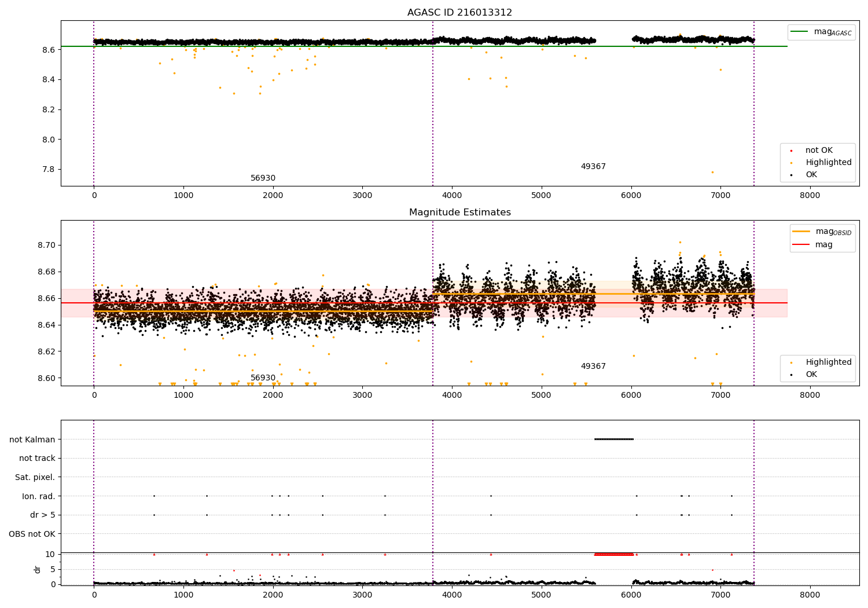The image size is (868, 608).
Task: Click the '8.60' y-axis tick label
Action: click(46, 378)
